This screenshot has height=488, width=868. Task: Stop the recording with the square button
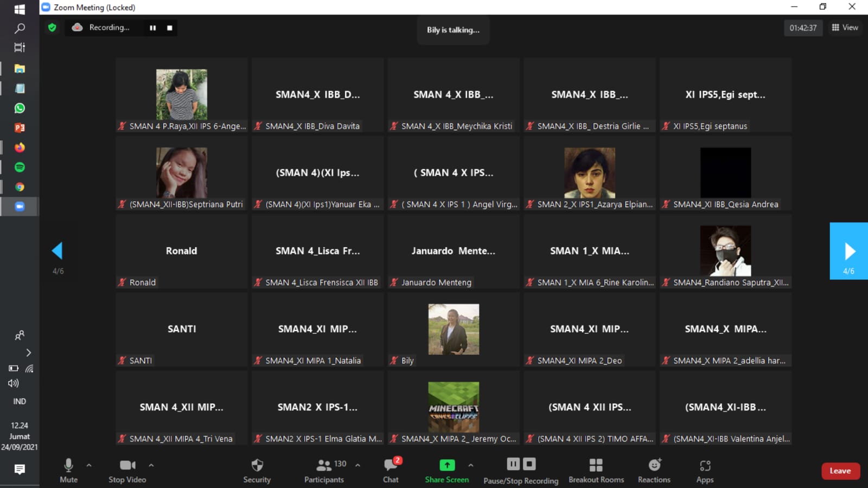click(x=170, y=28)
